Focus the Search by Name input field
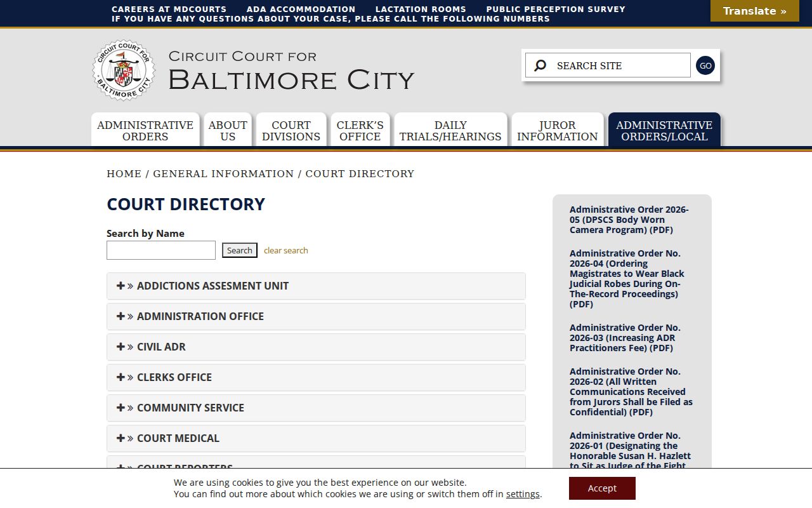The width and height of the screenshot is (812, 508). (x=161, y=250)
